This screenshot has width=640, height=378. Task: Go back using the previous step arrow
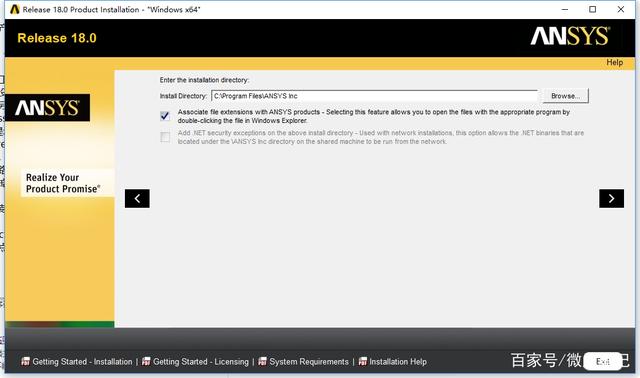point(137,198)
